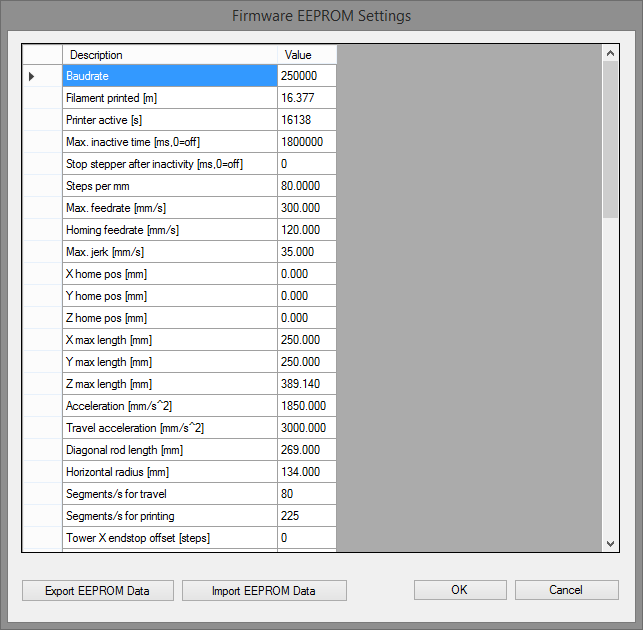Edit the Z max length value
Image resolution: width=643 pixels, height=630 pixels.
(307, 384)
